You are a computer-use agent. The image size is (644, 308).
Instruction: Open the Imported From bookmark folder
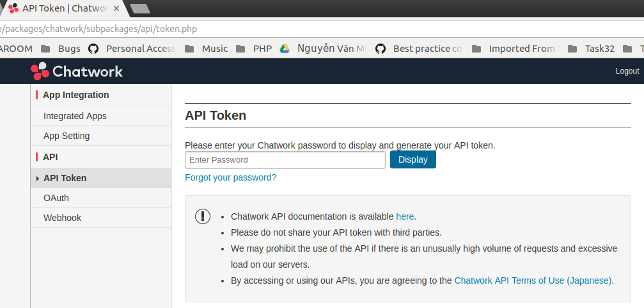pyautogui.click(x=515, y=49)
